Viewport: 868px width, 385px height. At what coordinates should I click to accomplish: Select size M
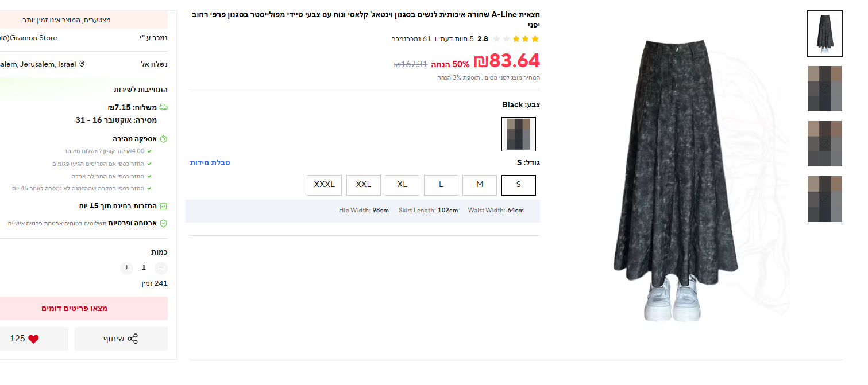tap(480, 185)
